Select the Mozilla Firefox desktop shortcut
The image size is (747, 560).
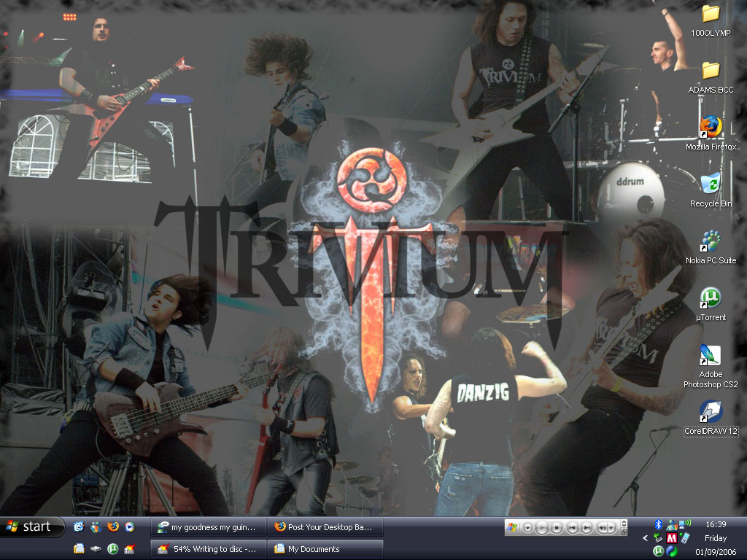(x=711, y=134)
